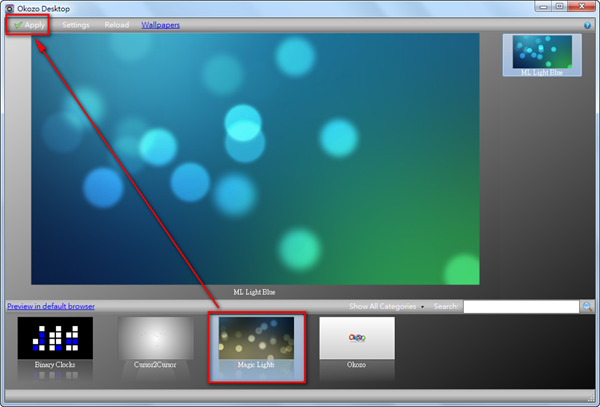Minimize the Okozo Desktop window
600x407 pixels.
[x=543, y=6]
